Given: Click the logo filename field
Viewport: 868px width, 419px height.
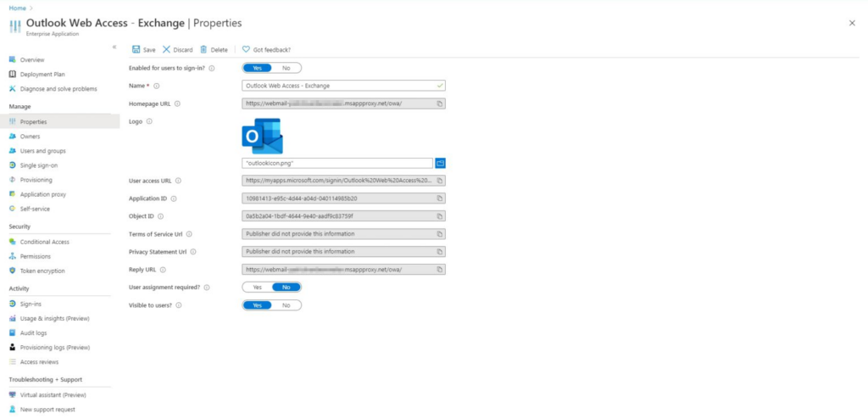Looking at the screenshot, I should click(337, 163).
